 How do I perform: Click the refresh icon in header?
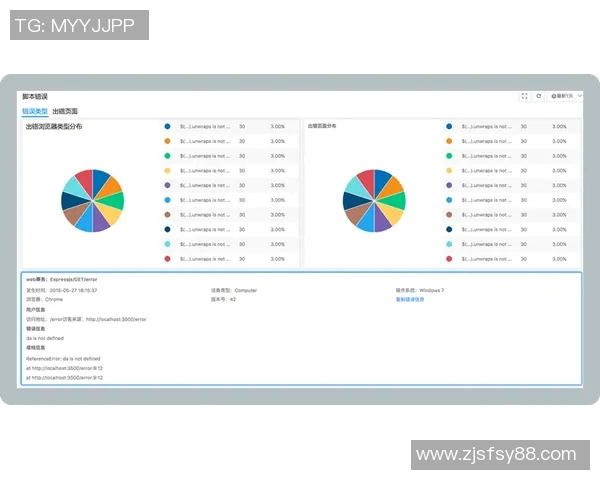(539, 96)
